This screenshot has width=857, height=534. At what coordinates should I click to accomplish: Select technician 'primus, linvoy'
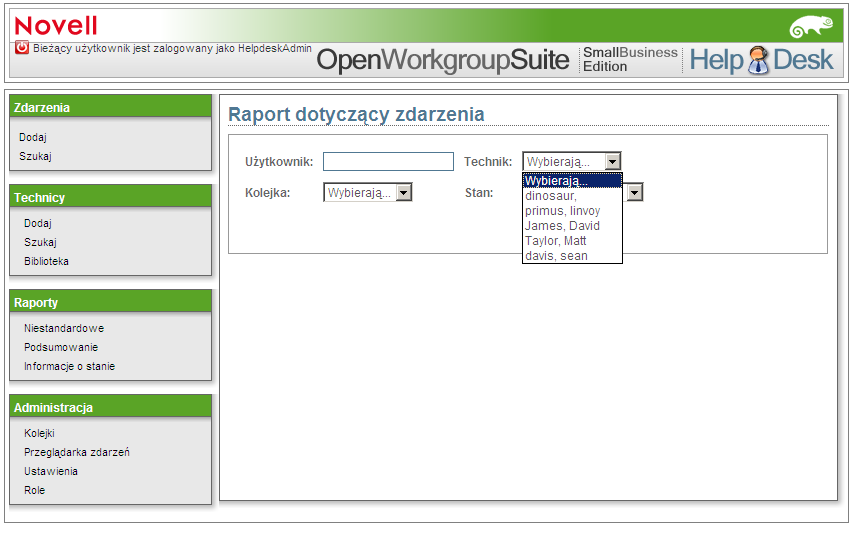[x=572, y=210]
